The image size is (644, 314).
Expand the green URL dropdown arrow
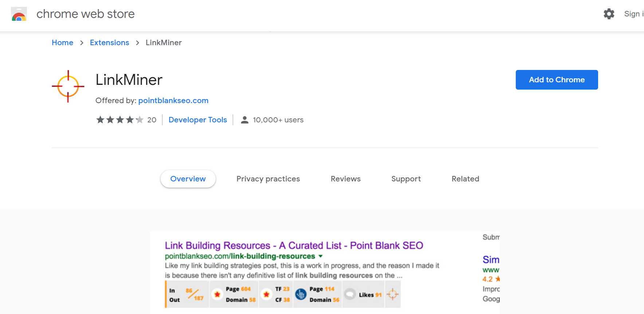321,256
